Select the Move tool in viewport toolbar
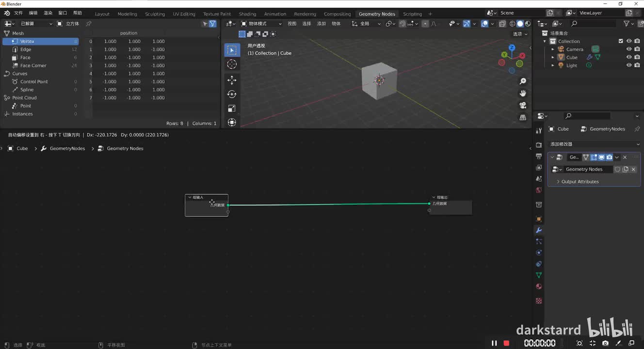This screenshot has width=644, height=349. tap(232, 79)
